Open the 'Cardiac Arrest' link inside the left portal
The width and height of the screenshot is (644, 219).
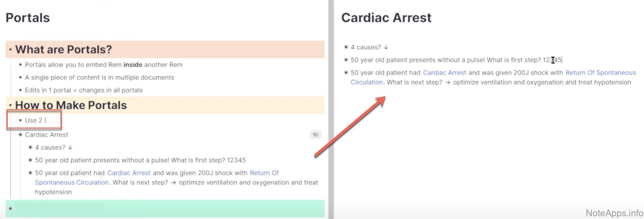(129, 173)
